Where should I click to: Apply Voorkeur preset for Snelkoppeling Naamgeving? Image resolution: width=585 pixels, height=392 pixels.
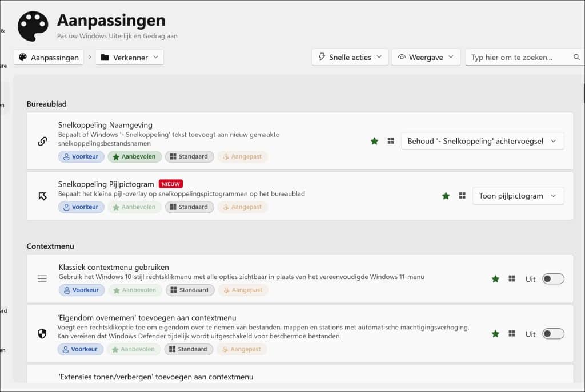[x=81, y=156]
